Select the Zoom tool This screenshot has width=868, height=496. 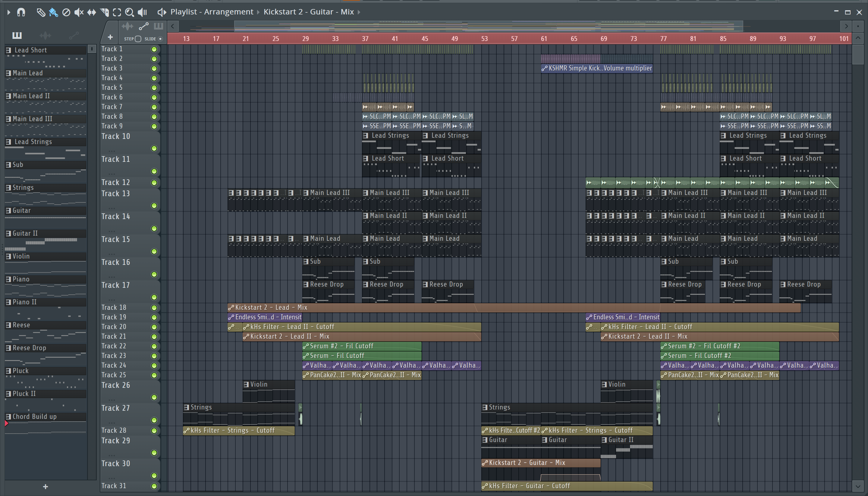(x=130, y=12)
